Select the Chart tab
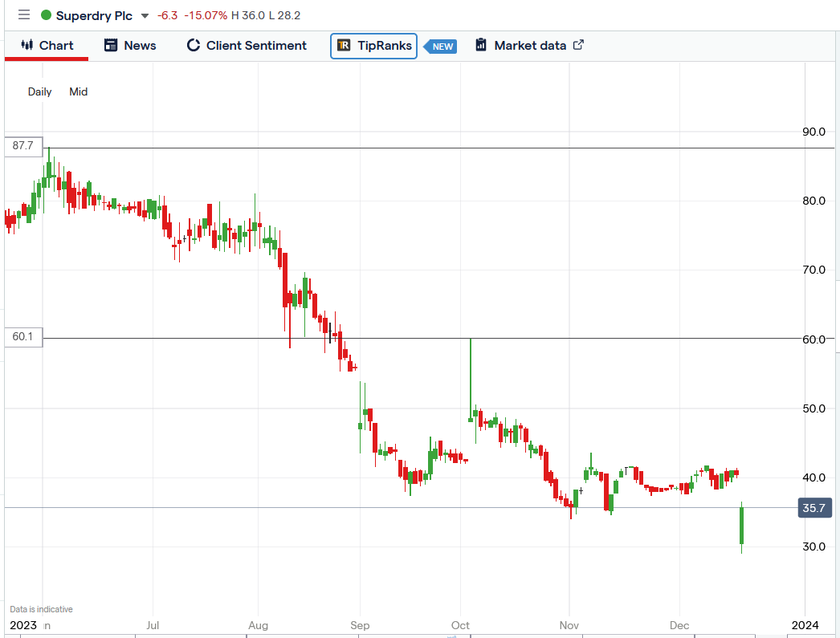 click(x=47, y=46)
